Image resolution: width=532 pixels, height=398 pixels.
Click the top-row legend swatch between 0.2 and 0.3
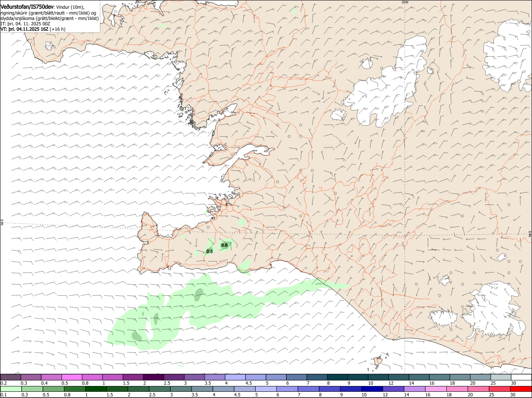pyautogui.click(x=10, y=377)
